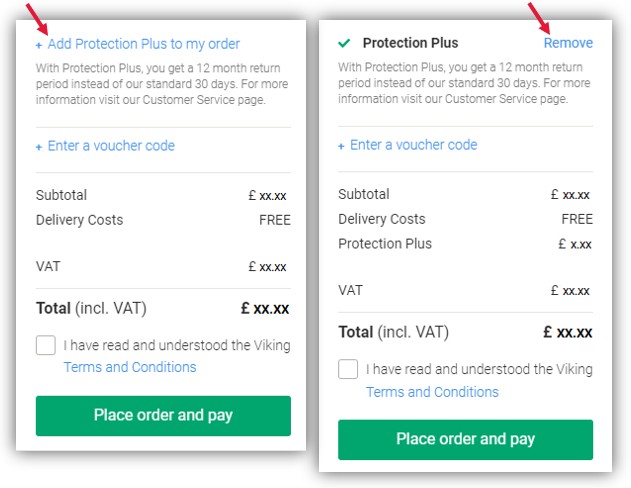The height and width of the screenshot is (488, 631).
Task: Expand voucher code entry in panel with Remove link
Action: point(413,145)
